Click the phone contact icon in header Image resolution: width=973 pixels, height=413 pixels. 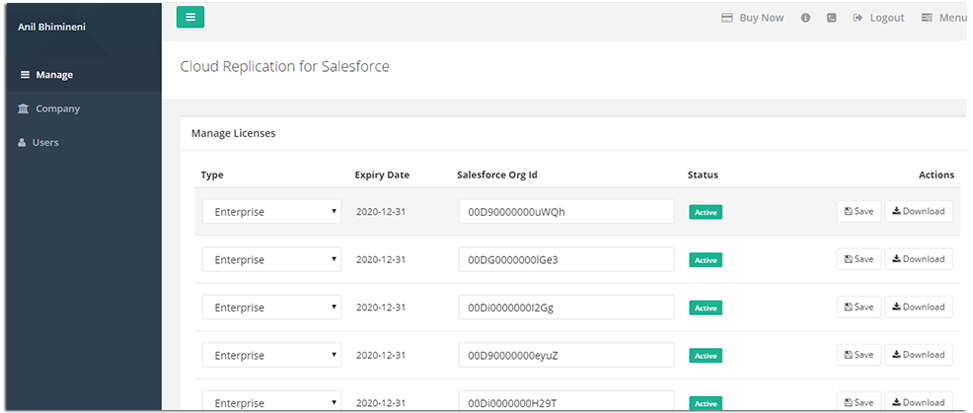[x=831, y=18]
